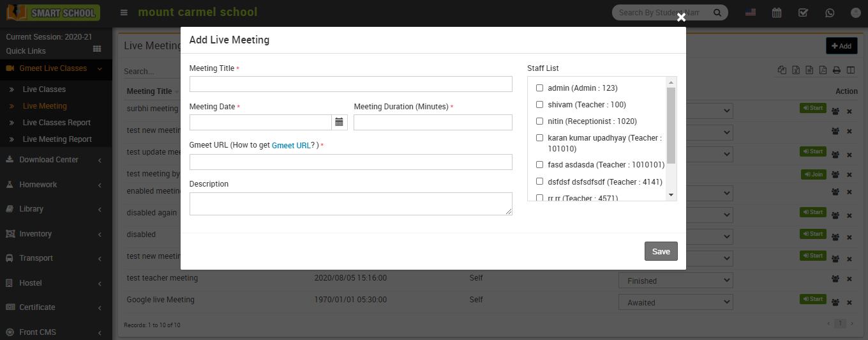Close the Add Live Meeting dialog
The width and height of the screenshot is (868, 340).
pos(681,17)
